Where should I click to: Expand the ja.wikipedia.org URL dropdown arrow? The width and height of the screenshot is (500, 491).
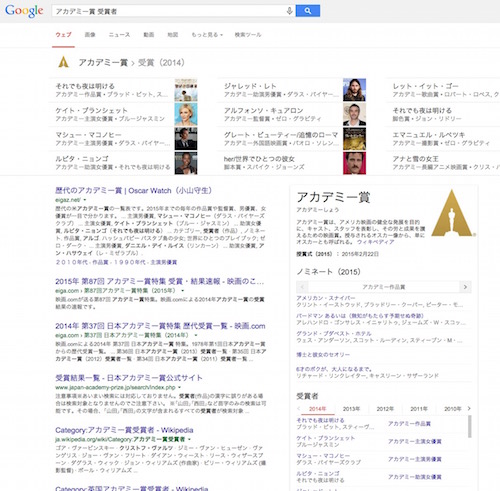click(189, 439)
